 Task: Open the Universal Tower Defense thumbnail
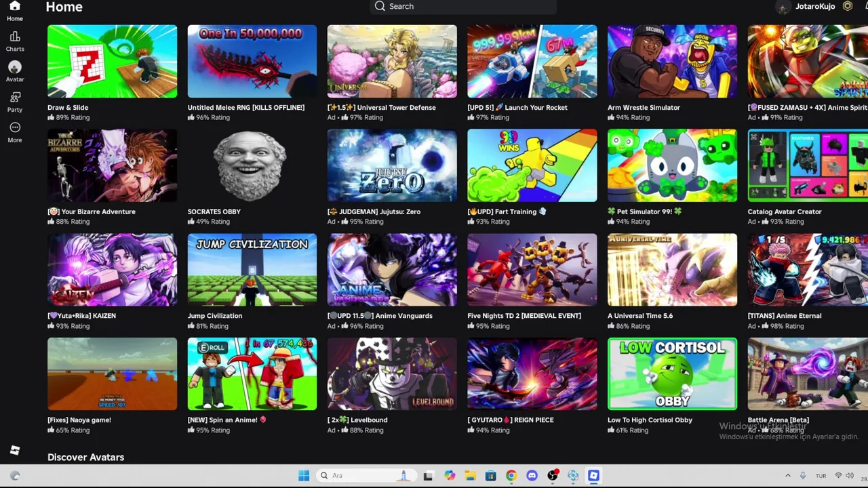click(392, 62)
